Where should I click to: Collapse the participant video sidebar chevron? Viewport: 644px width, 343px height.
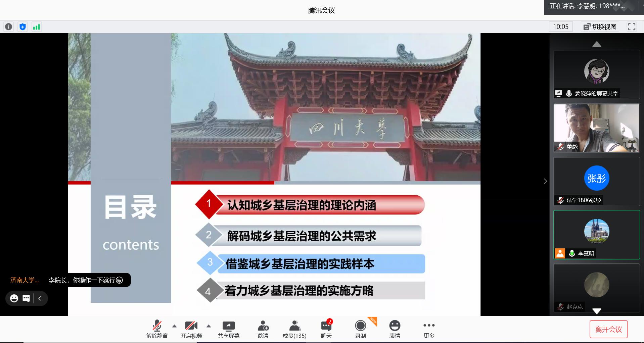point(545,181)
